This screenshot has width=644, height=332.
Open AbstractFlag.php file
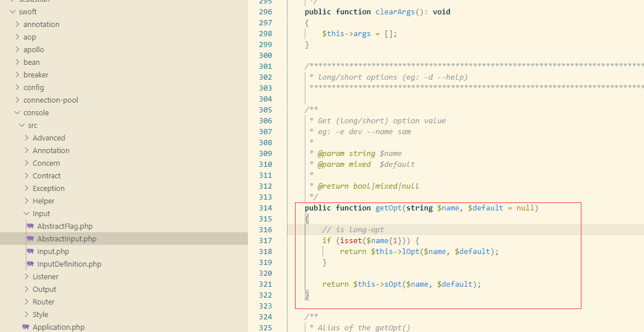click(x=65, y=226)
